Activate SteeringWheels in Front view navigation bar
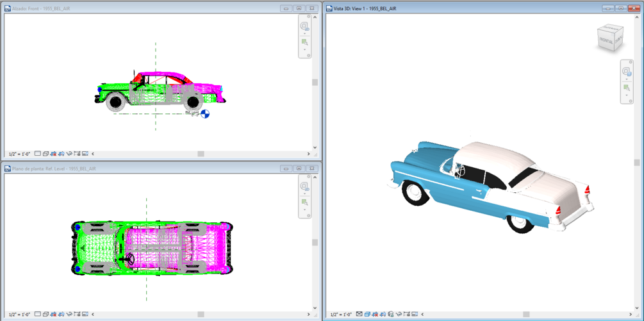This screenshot has height=321, width=644. (304, 26)
